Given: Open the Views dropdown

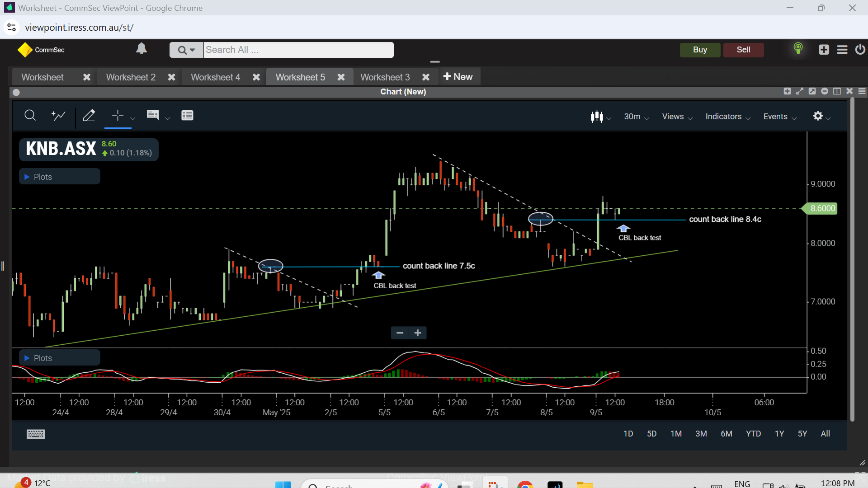Looking at the screenshot, I should click(677, 117).
